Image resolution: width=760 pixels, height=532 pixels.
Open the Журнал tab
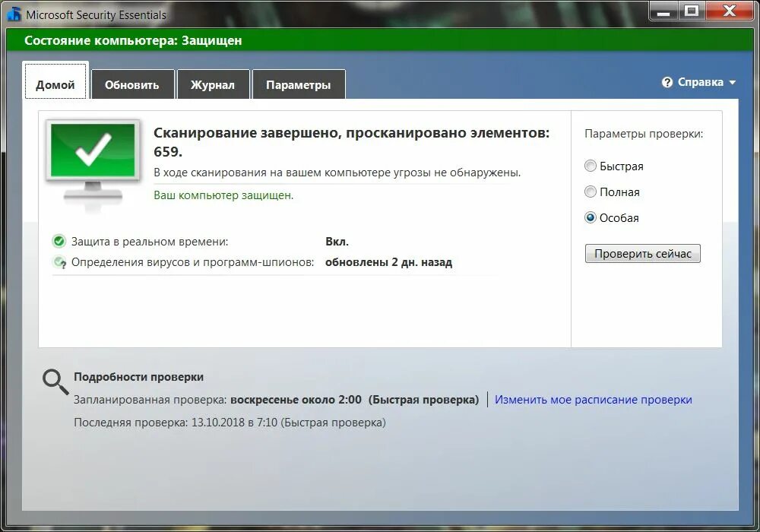[x=213, y=85]
